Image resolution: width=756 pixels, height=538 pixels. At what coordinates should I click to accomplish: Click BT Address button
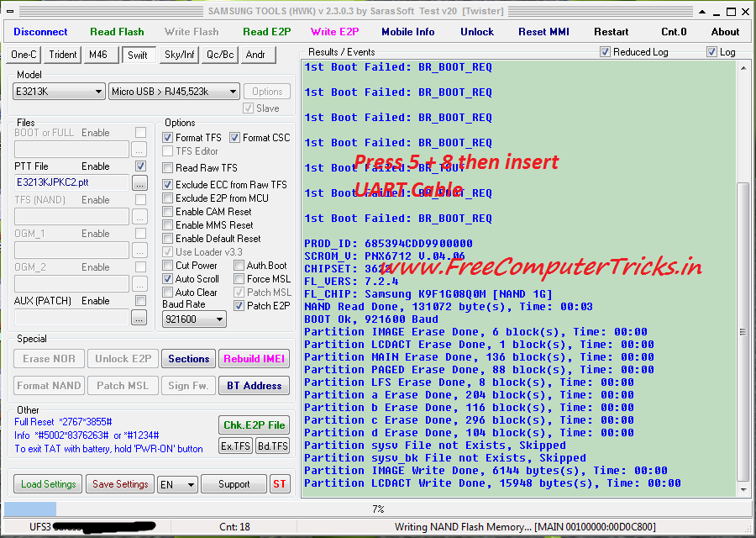(x=254, y=386)
